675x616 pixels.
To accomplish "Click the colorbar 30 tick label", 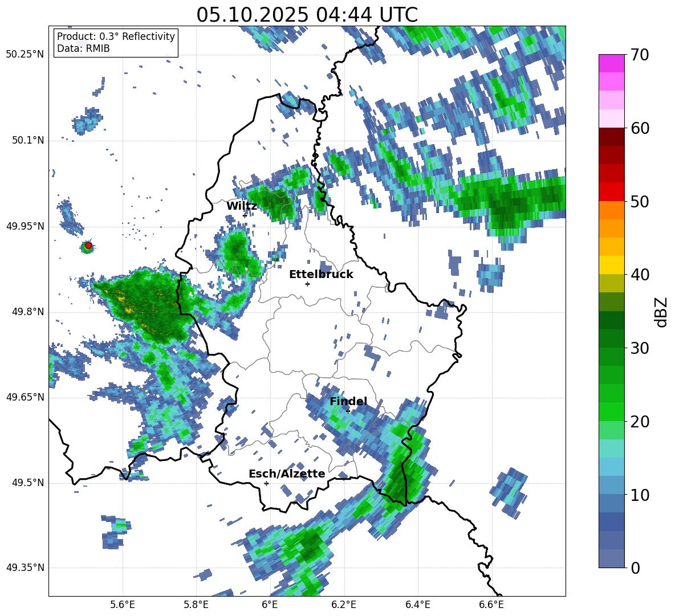I will [x=640, y=348].
